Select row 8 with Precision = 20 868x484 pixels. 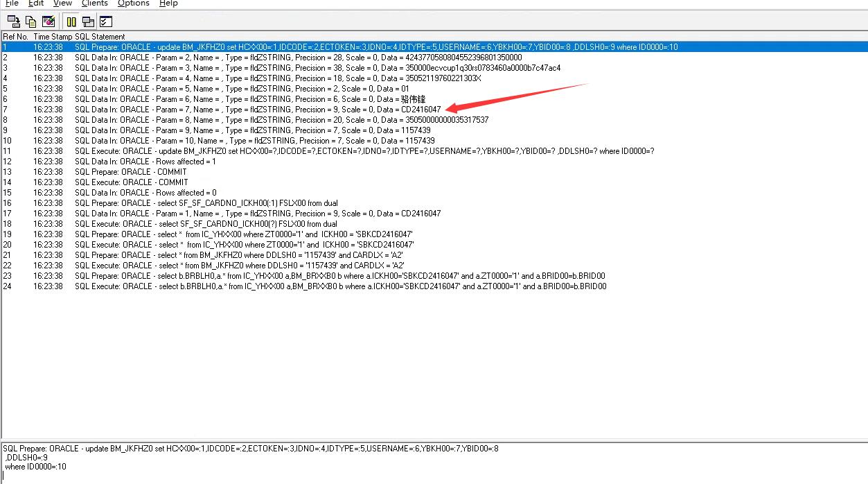tap(434, 120)
